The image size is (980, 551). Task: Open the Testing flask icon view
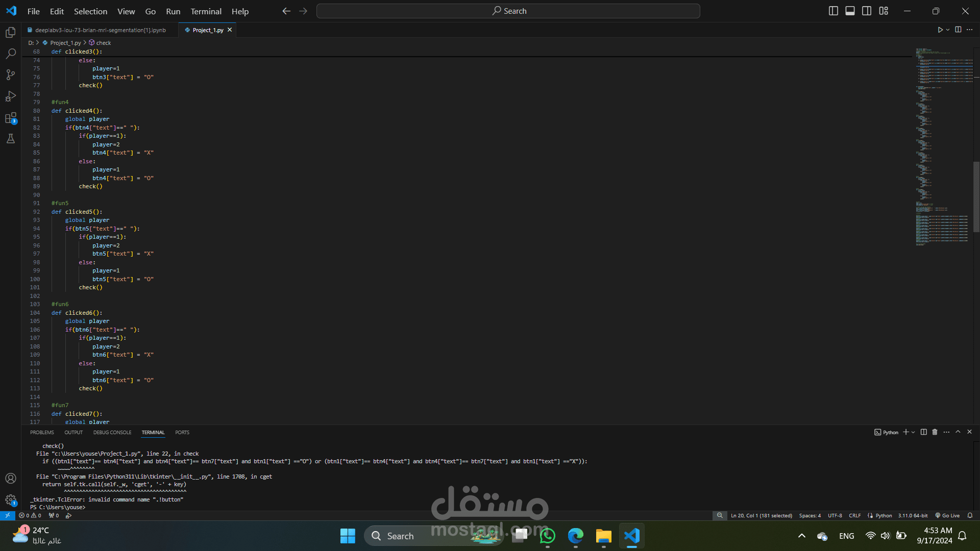click(11, 139)
